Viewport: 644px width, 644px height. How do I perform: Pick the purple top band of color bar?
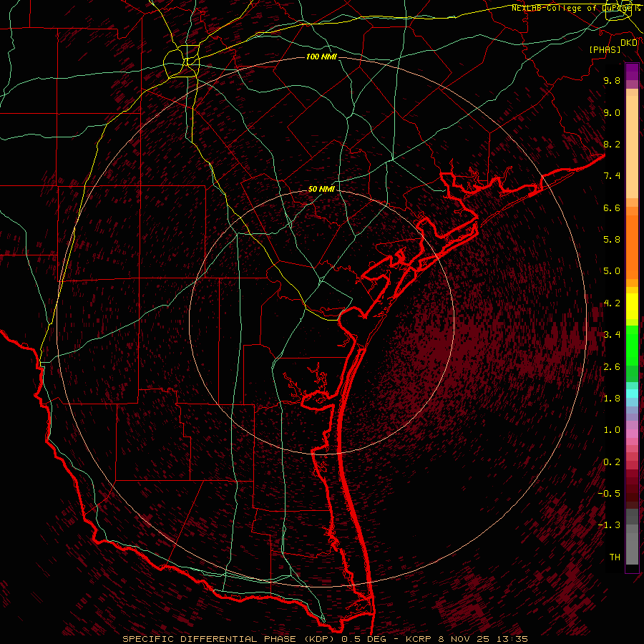(632, 72)
